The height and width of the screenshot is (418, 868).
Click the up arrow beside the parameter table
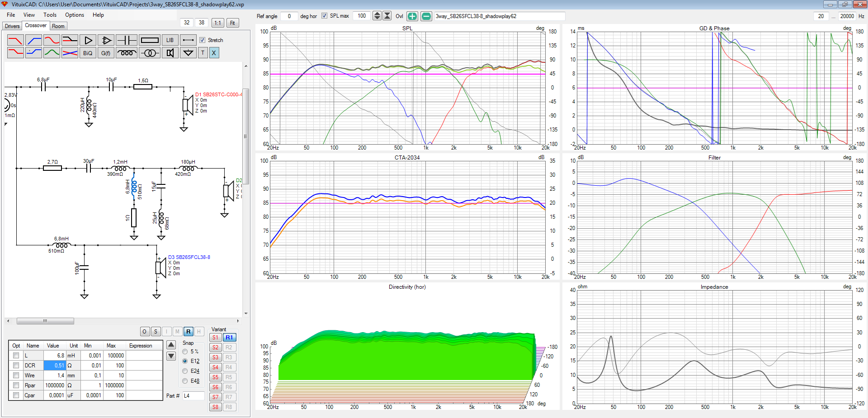(x=171, y=345)
